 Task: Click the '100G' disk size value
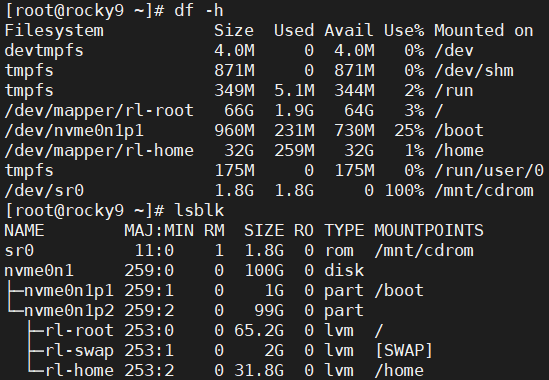coord(264,270)
